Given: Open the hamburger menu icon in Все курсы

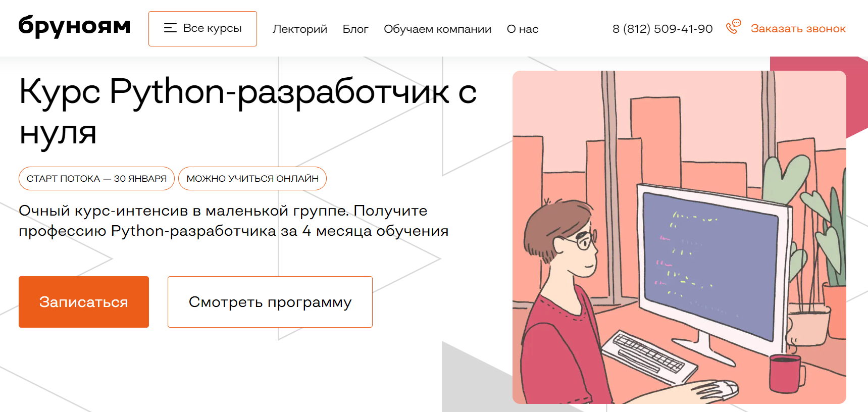Looking at the screenshot, I should point(170,28).
